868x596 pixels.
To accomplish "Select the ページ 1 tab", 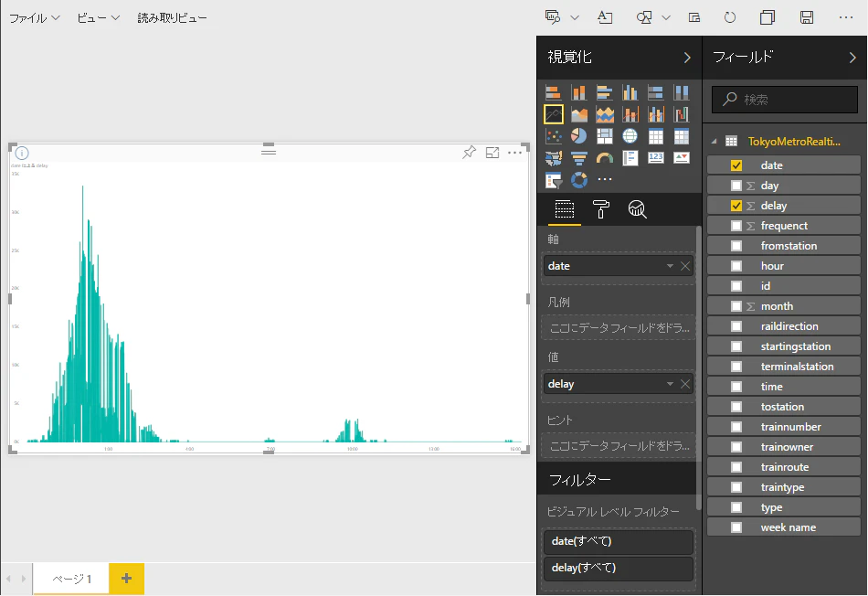I will coord(71,579).
